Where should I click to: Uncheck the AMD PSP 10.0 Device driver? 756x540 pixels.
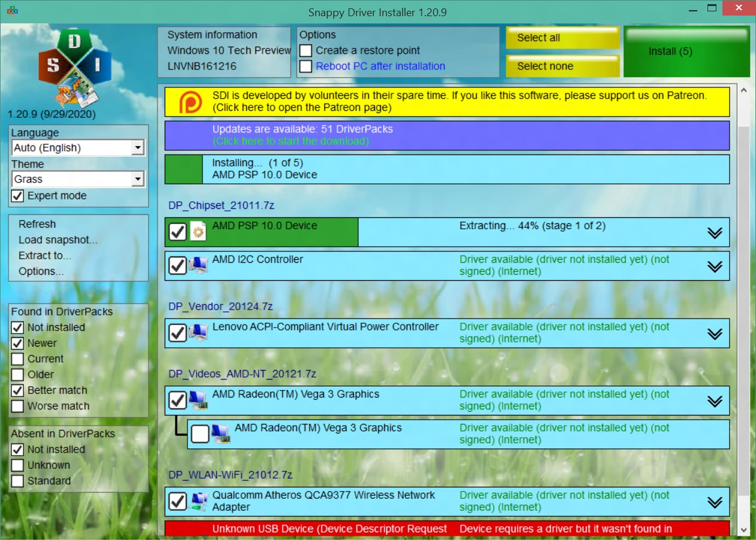point(178,232)
